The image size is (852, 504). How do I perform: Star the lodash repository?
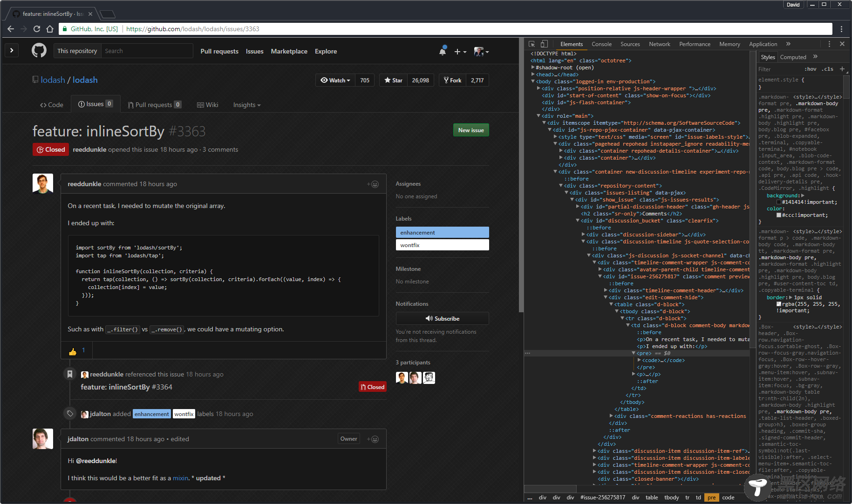(393, 81)
